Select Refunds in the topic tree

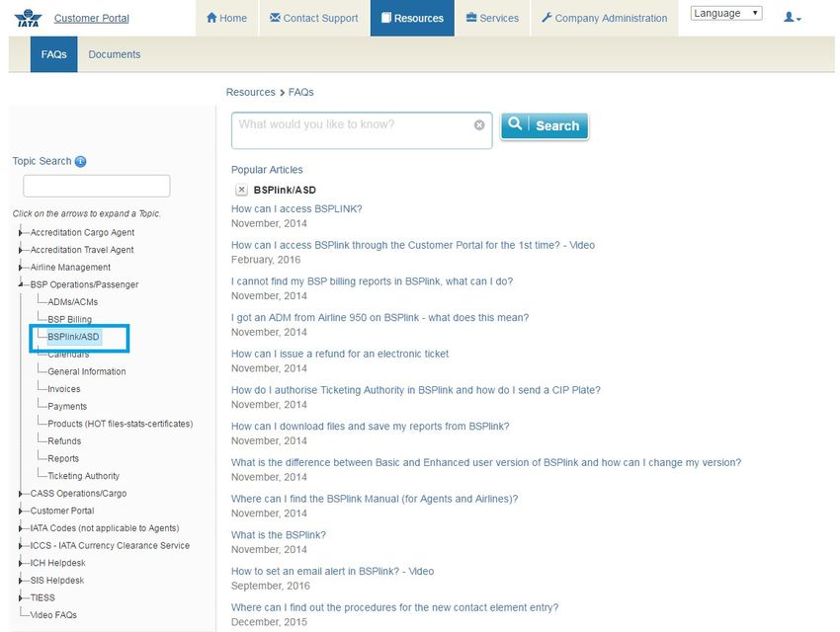click(x=64, y=441)
